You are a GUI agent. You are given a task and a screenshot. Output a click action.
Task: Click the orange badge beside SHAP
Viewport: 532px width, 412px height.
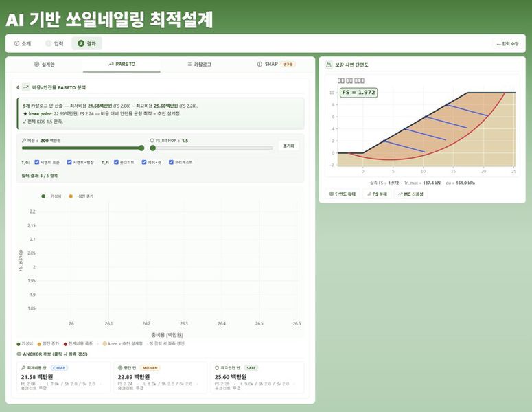click(x=288, y=64)
